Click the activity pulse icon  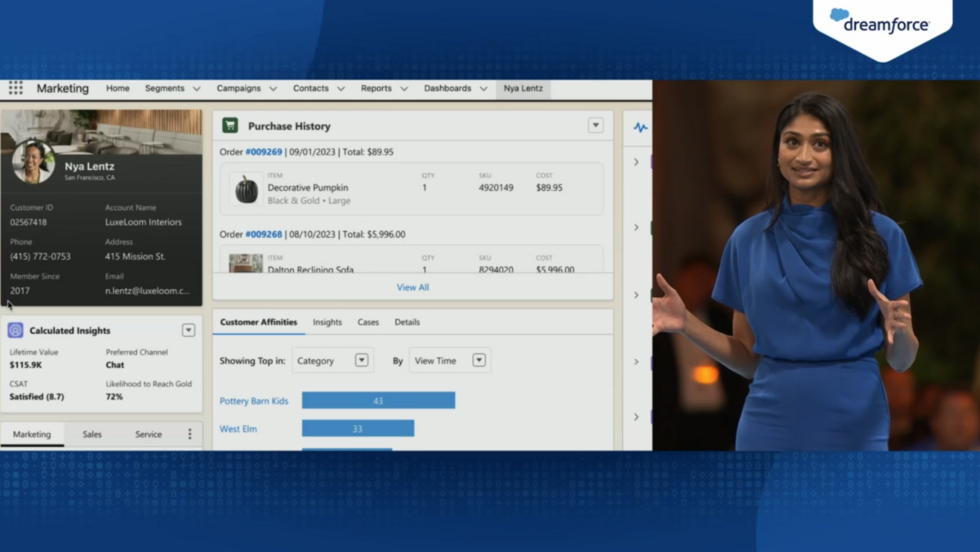640,127
